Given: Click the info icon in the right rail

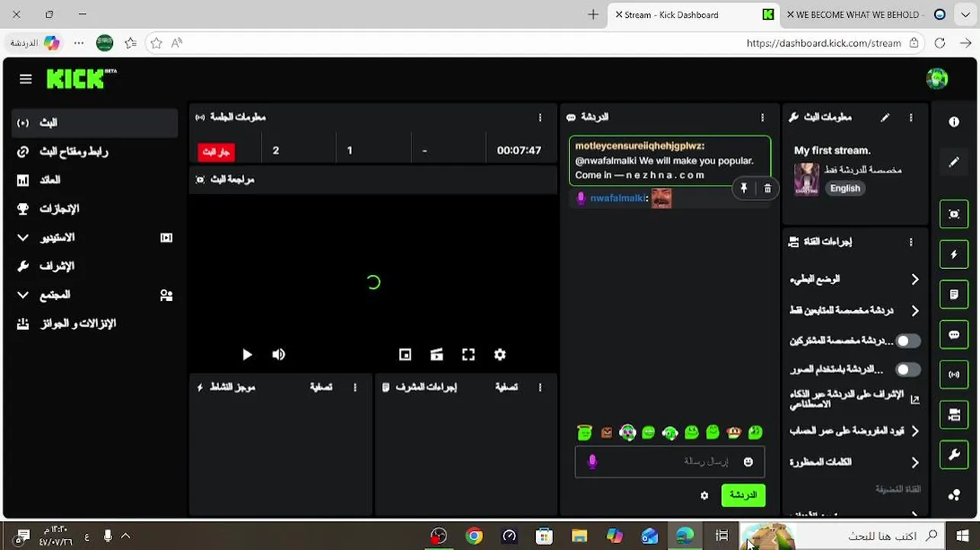Looking at the screenshot, I should [954, 122].
